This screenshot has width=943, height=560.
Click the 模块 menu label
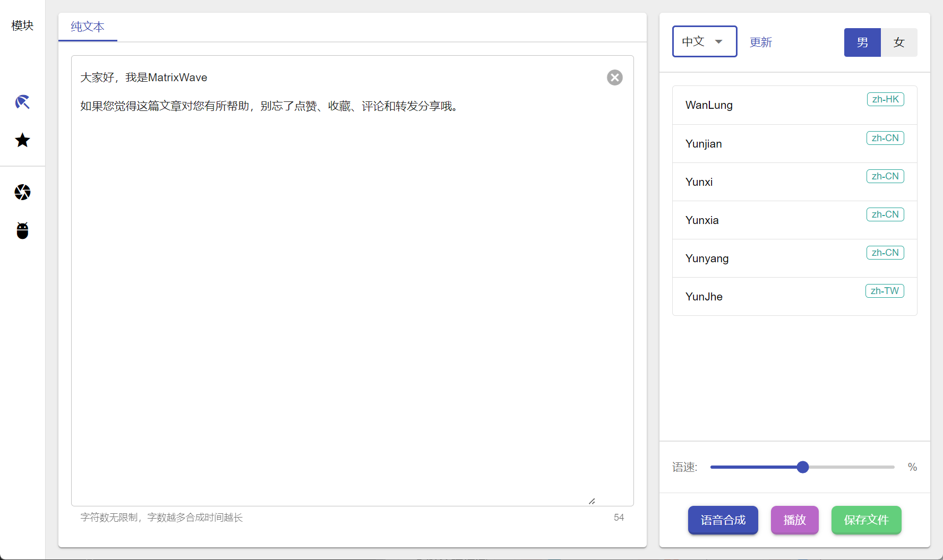22,25
